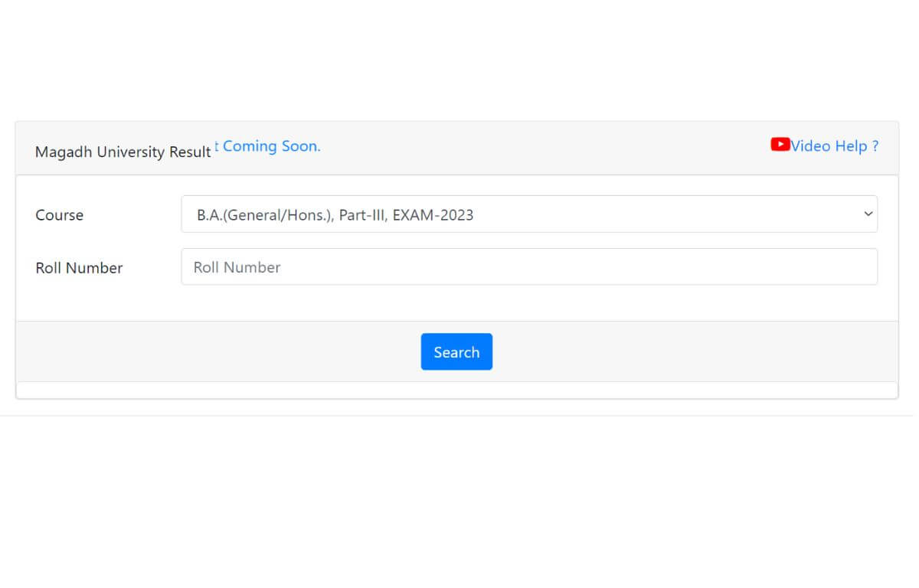Image resolution: width=919 pixels, height=588 pixels.
Task: Click the scrolling 'Coming Soon.' notice text
Action: (268, 146)
